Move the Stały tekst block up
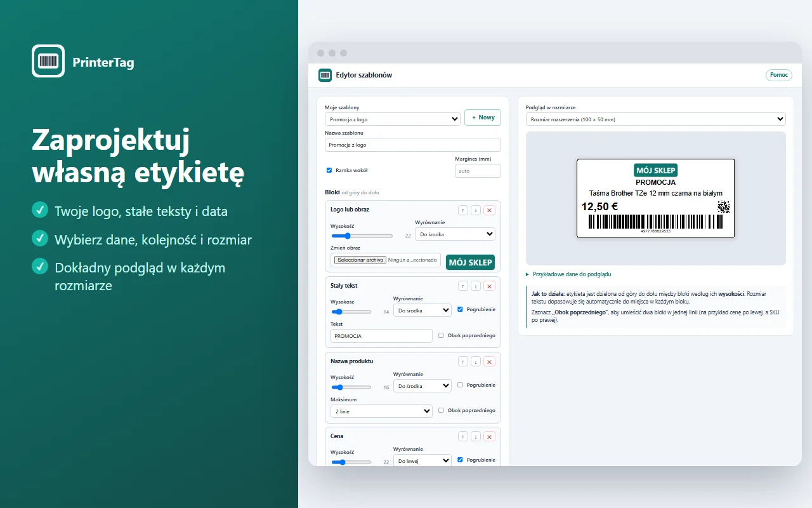Viewport: 812px width, 508px height. tap(464, 286)
